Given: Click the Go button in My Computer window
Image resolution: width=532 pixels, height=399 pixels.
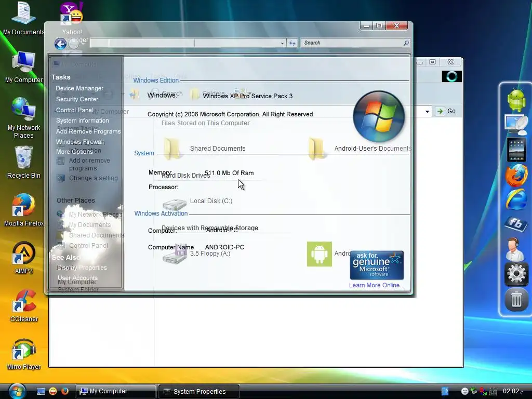Looking at the screenshot, I should coord(446,111).
